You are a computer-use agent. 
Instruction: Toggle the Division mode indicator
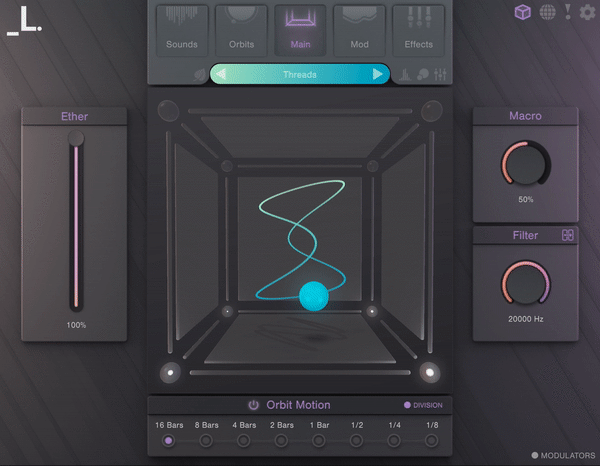click(408, 405)
